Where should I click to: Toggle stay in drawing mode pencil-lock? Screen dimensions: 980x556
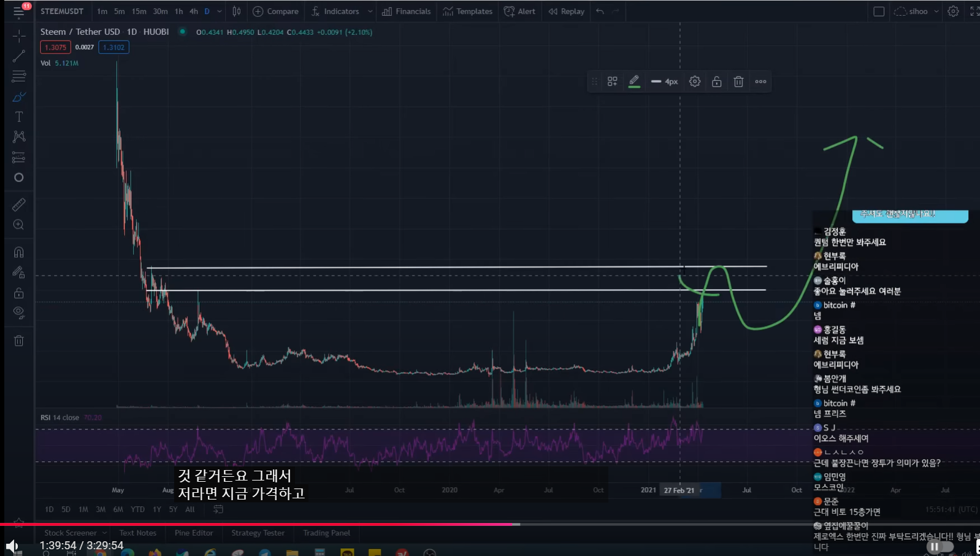coord(19,272)
